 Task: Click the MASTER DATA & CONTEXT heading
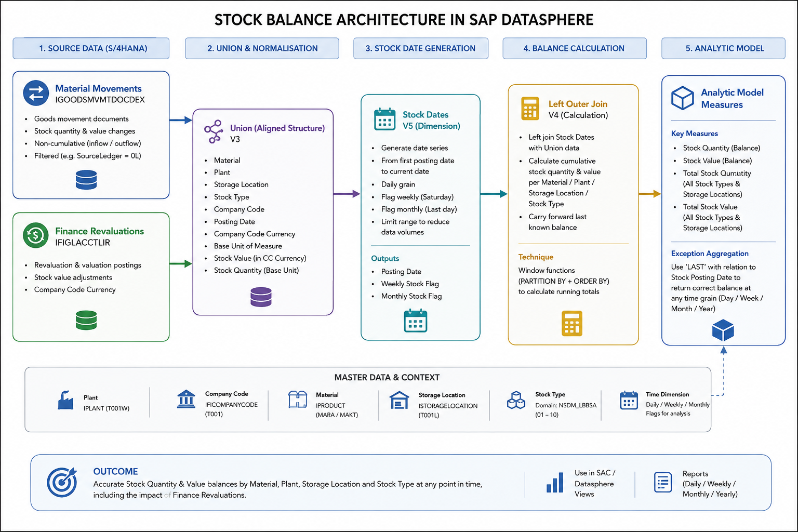tap(387, 378)
